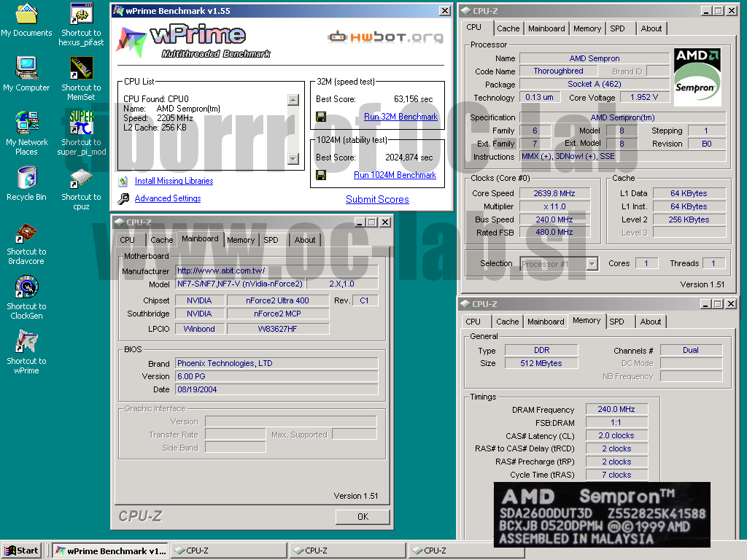Open My Documents desktop icon

(x=26, y=20)
